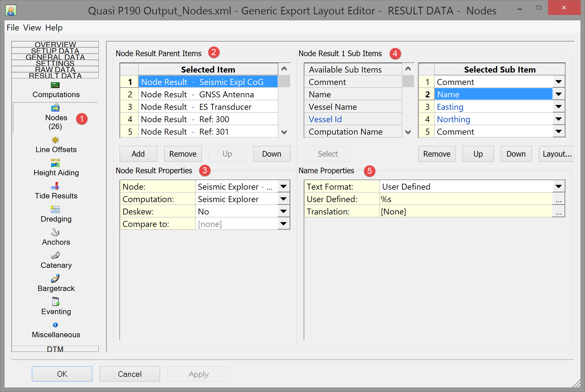Click the Layout... button
This screenshot has height=392, width=585.
557,154
